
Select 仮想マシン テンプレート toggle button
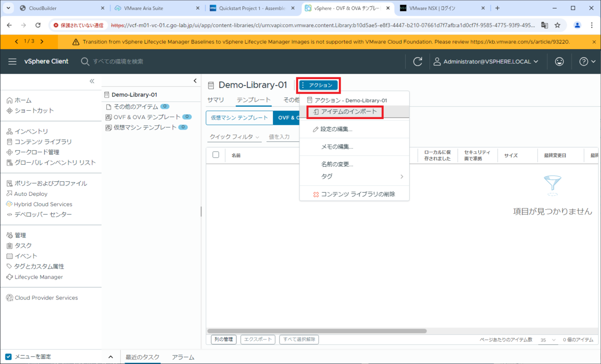pos(239,118)
